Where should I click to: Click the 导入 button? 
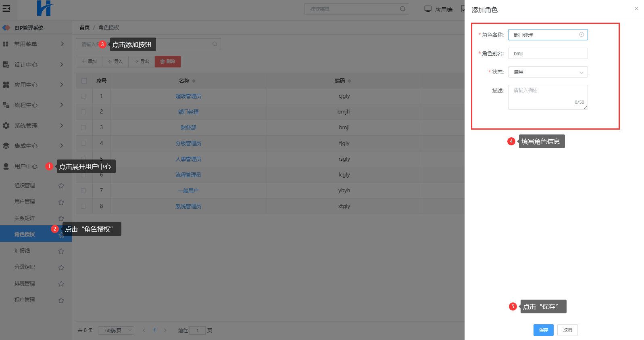click(x=115, y=61)
